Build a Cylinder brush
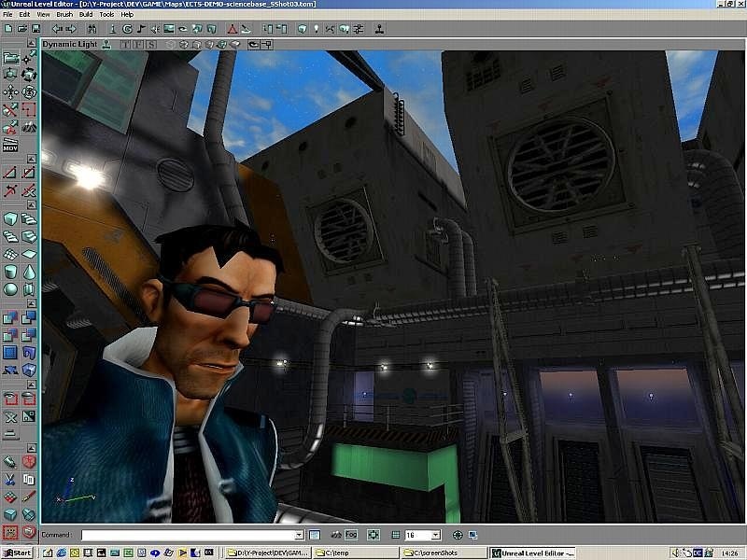Viewport: 747px width, 560px height. click(10, 272)
